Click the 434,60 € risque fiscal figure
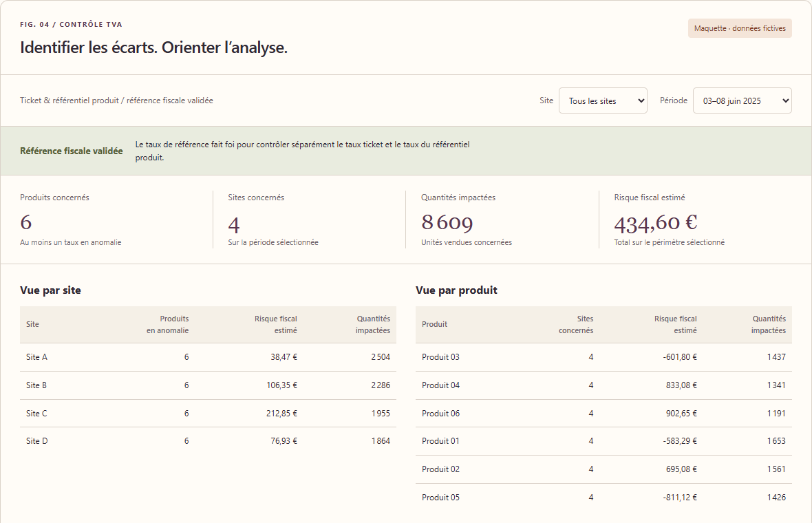 [656, 223]
